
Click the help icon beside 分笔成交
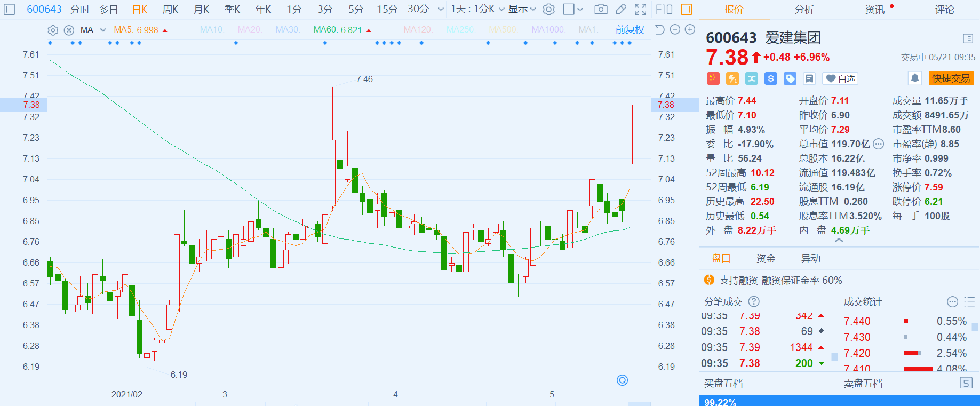click(754, 301)
